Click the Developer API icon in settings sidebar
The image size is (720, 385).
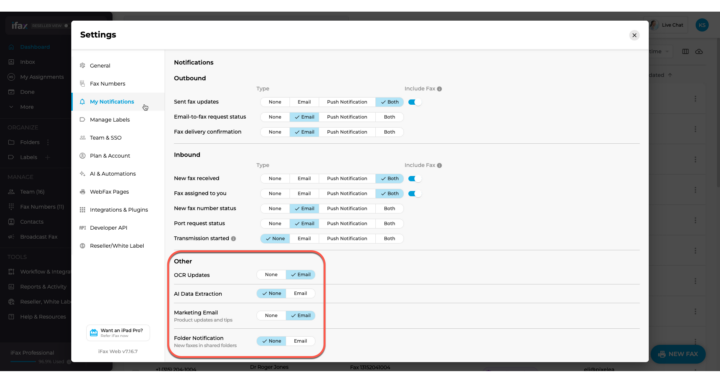83,227
